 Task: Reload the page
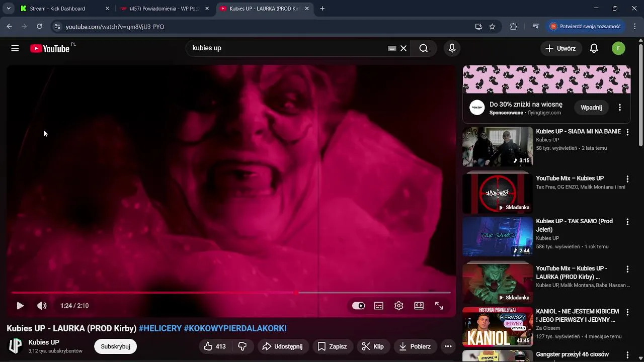point(39,27)
